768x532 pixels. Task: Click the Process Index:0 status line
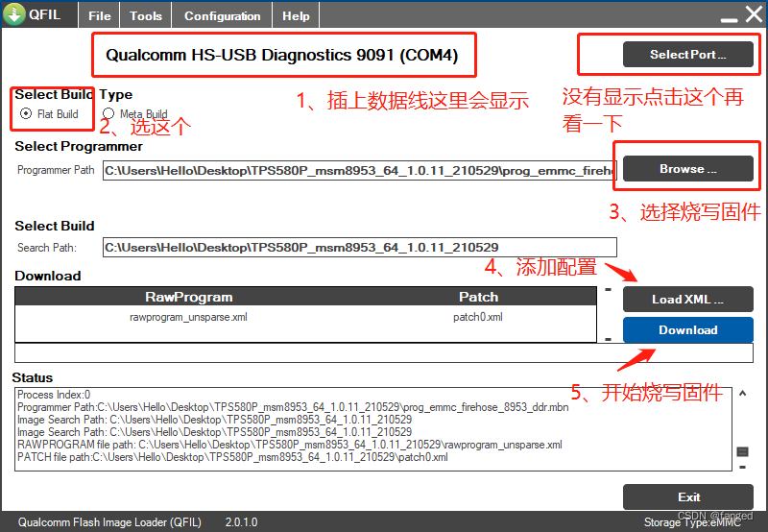[54, 395]
